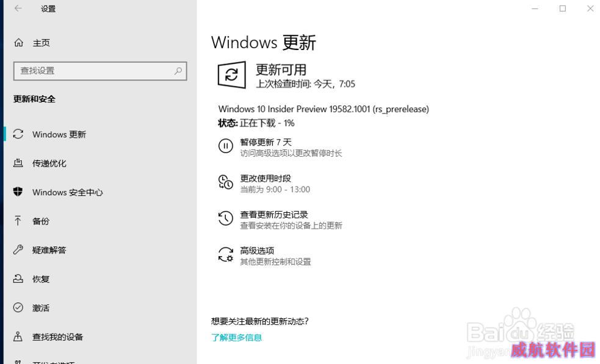Click the 更新可用 heading
600x364 pixels.
coord(281,70)
